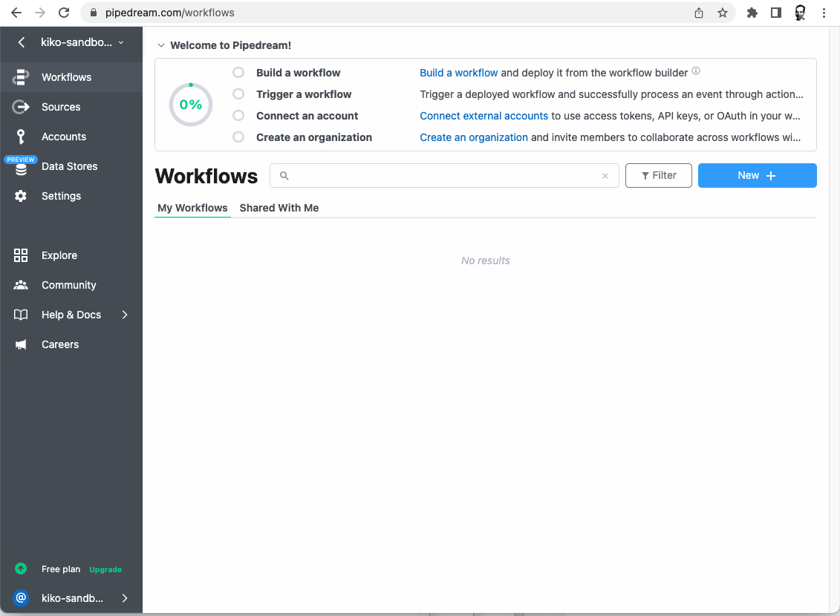Select the Connect an account radio circle
The width and height of the screenshot is (840, 616).
tap(238, 116)
